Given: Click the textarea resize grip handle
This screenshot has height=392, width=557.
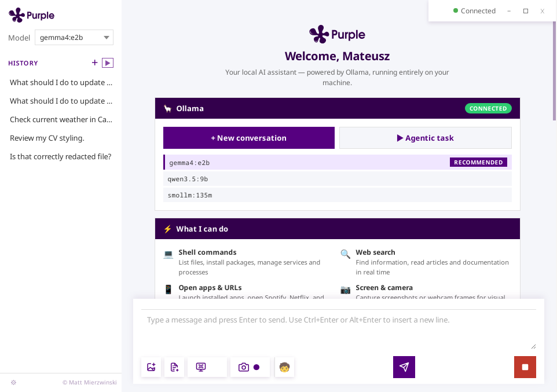Looking at the screenshot, I should [533, 346].
